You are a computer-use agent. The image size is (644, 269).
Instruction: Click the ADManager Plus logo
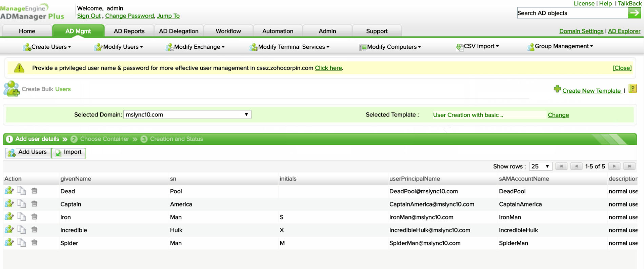tap(32, 12)
